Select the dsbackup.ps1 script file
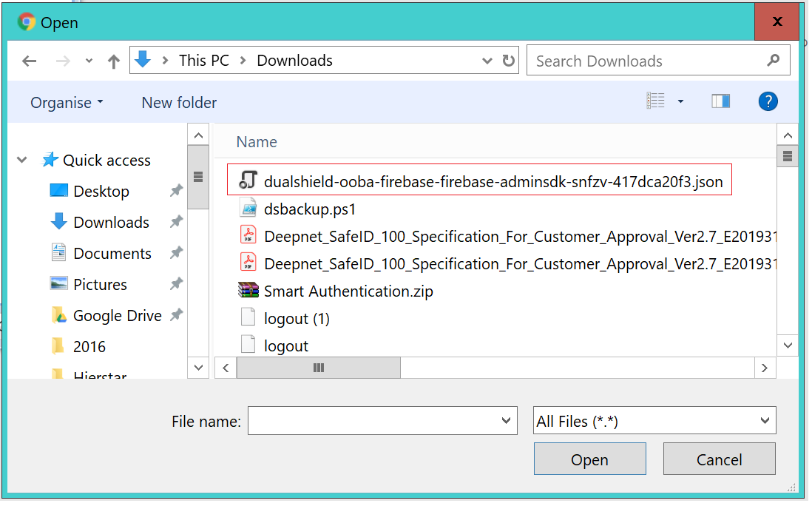 pos(309,209)
